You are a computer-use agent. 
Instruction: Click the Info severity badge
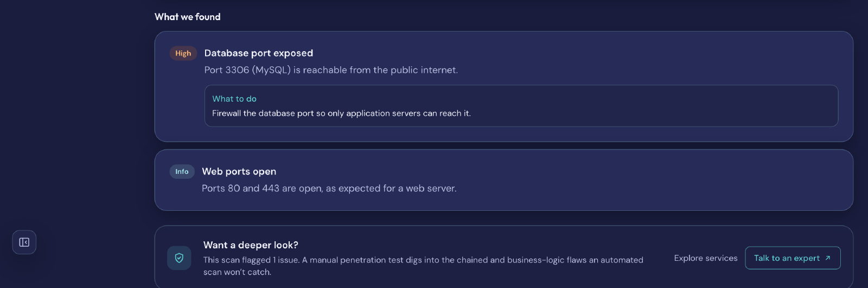click(182, 172)
